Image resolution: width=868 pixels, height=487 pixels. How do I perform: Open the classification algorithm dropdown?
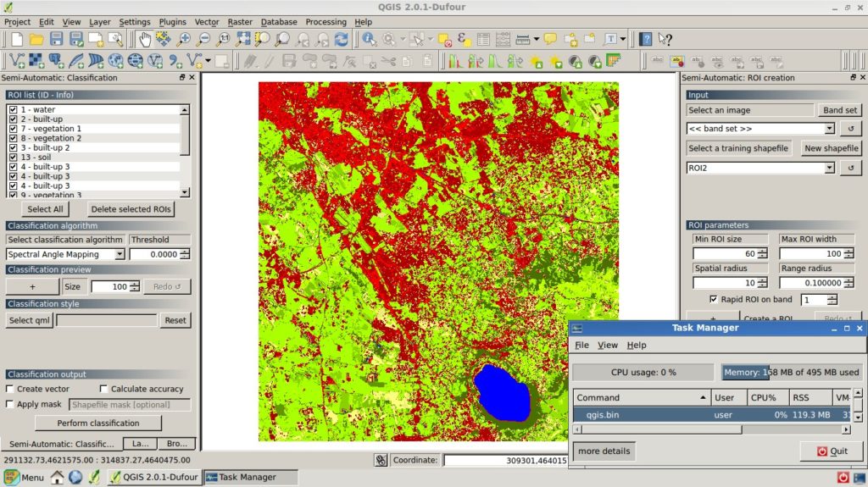pos(119,254)
